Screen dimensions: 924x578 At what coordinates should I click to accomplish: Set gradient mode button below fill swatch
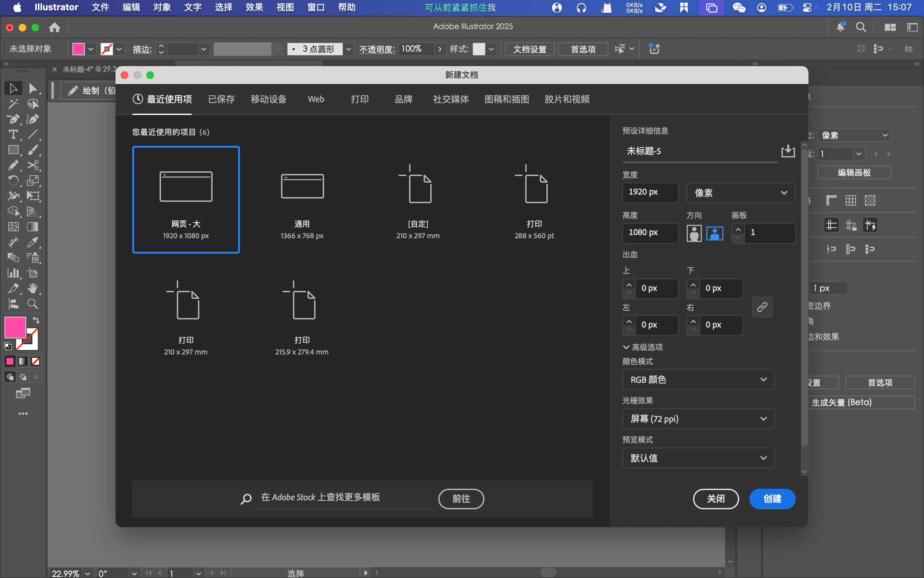click(x=23, y=361)
